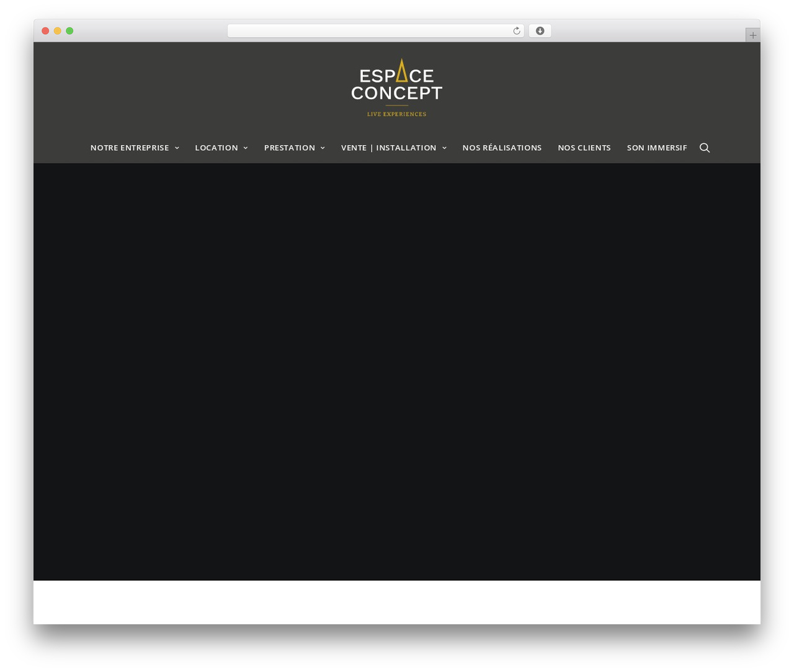Open the Prestation menu item
Screen dimensions: 794x672
[x=290, y=148]
